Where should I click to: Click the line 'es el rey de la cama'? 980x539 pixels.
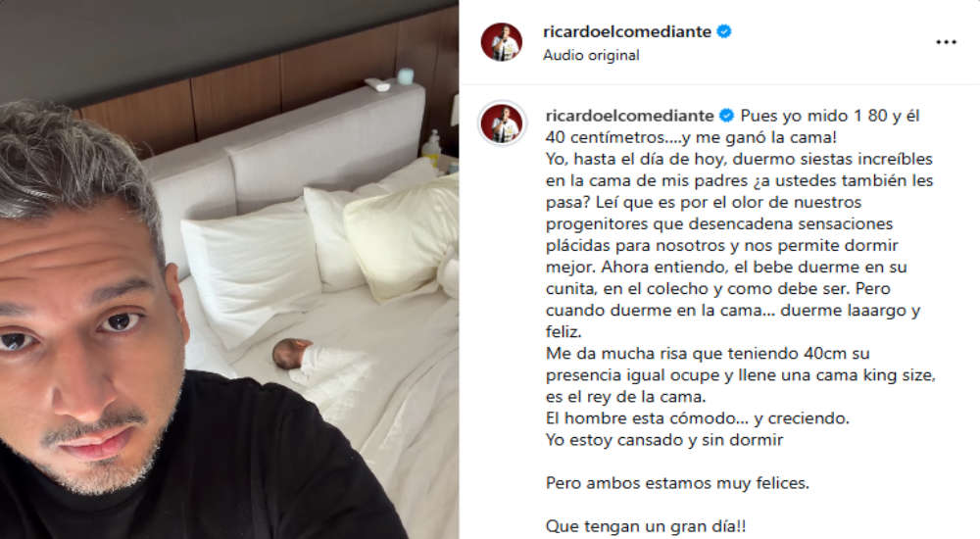tap(625, 397)
